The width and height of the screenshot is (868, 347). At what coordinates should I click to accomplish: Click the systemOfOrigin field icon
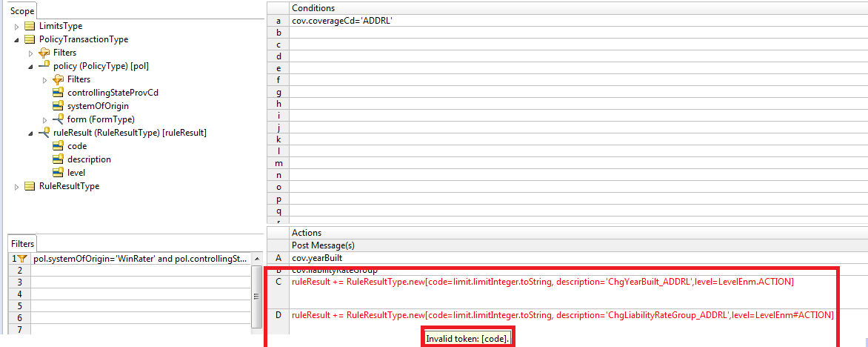click(x=58, y=106)
